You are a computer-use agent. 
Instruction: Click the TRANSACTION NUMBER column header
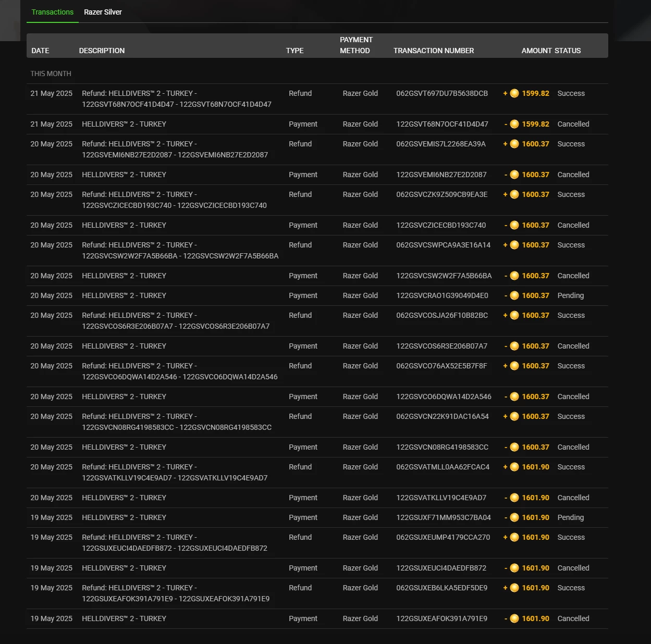tap(434, 51)
